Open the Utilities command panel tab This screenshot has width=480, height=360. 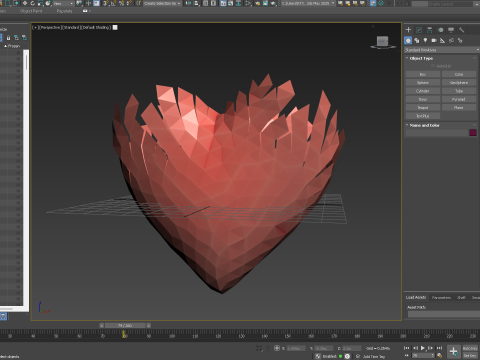click(x=462, y=30)
